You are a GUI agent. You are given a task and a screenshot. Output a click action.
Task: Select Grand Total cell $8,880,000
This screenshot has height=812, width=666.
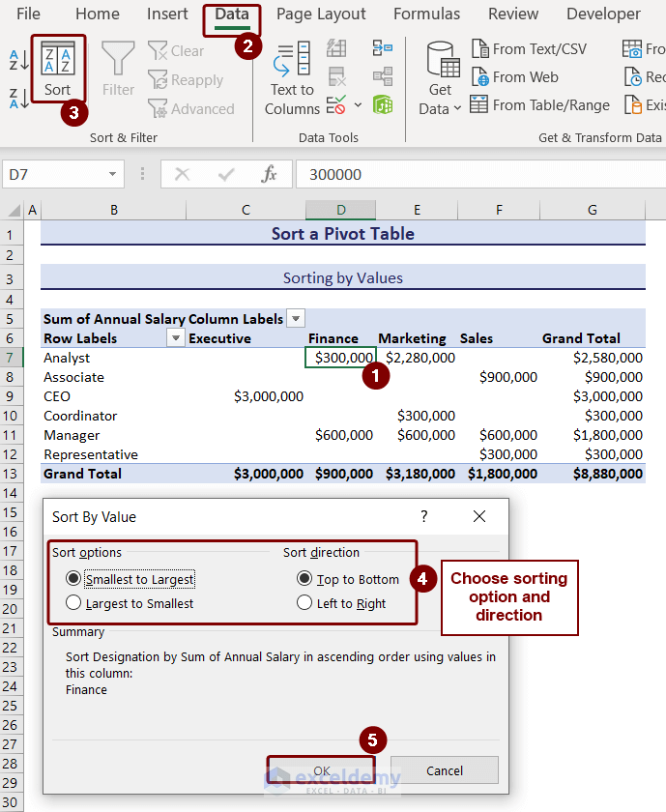[x=593, y=474]
